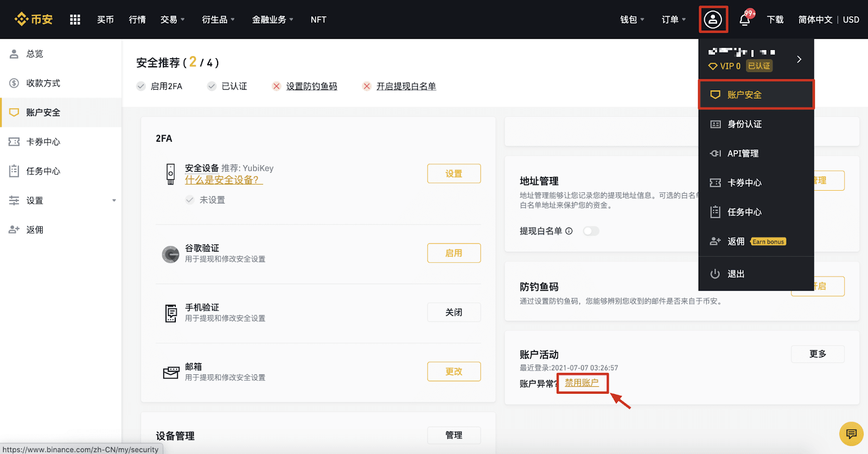Screen dimensions: 868x454
Task: Open 总览 in the sidebar
Action: (x=61, y=54)
